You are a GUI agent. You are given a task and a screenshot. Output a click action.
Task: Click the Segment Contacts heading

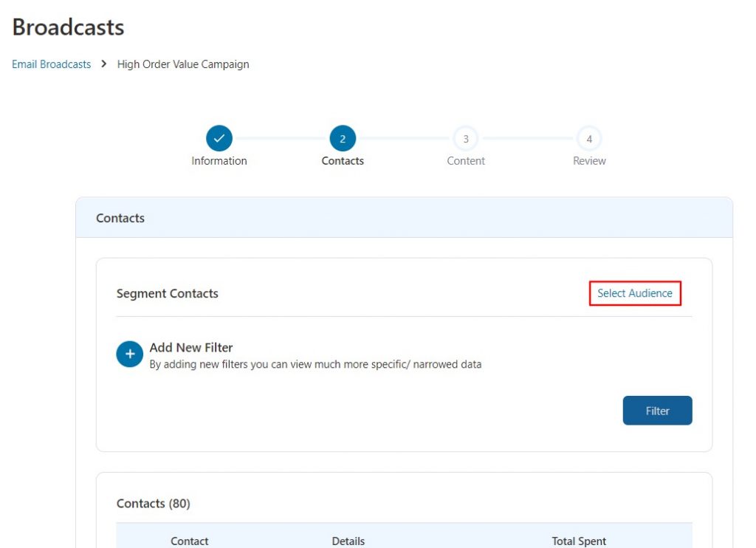click(168, 293)
